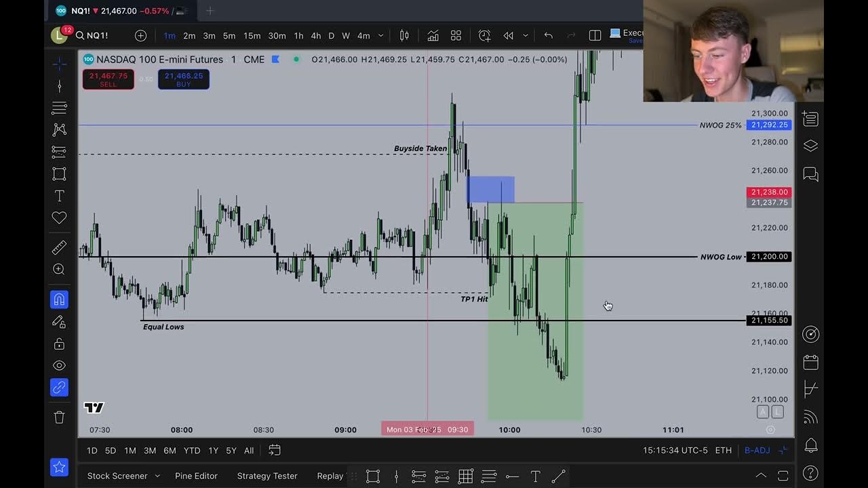Open the Fibonacci retracement tools
868x488 pixels.
pos(59,108)
